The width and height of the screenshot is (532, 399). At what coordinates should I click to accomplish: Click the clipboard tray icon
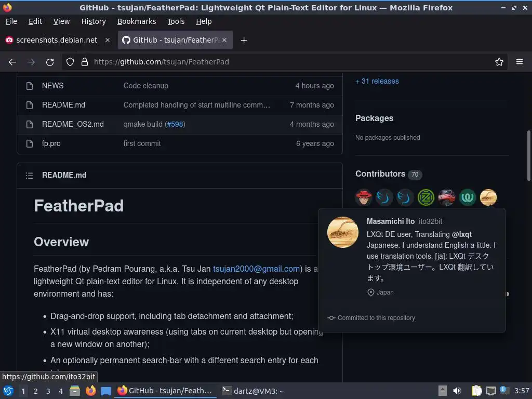(x=477, y=391)
